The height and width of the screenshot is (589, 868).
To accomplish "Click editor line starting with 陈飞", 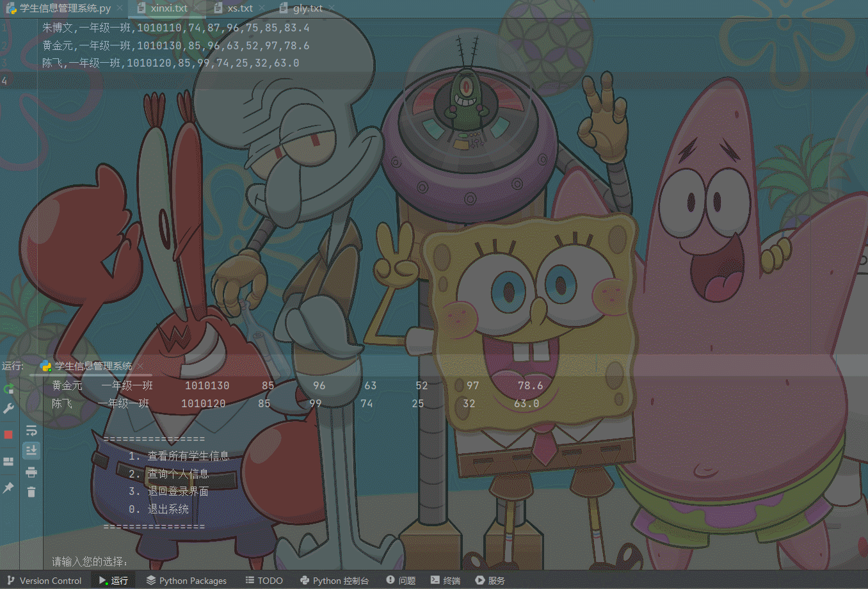I will pos(171,63).
